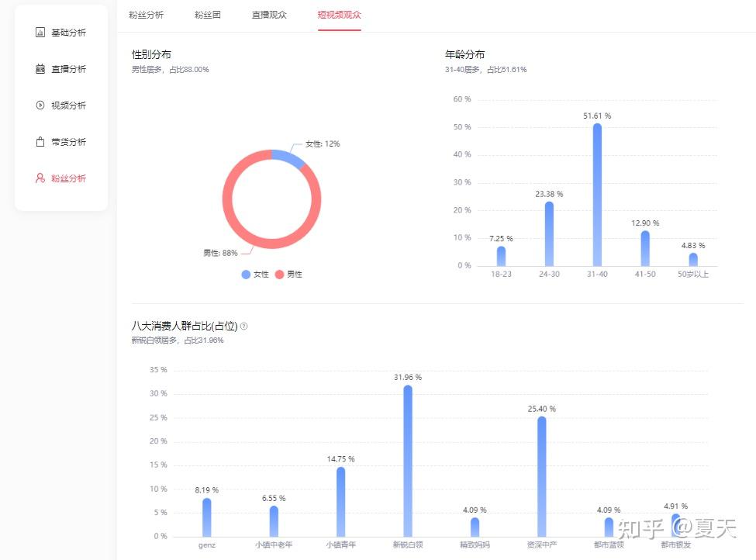Image resolution: width=756 pixels, height=560 pixels.
Task: Switch to the 粉丝团 tab
Action: [x=208, y=15]
